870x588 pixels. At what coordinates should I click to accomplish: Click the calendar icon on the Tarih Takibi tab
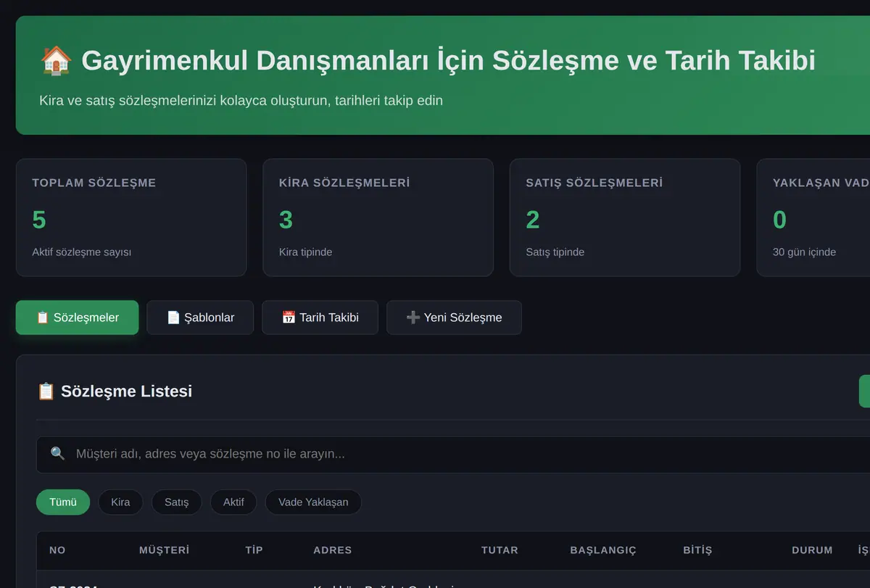(x=289, y=318)
